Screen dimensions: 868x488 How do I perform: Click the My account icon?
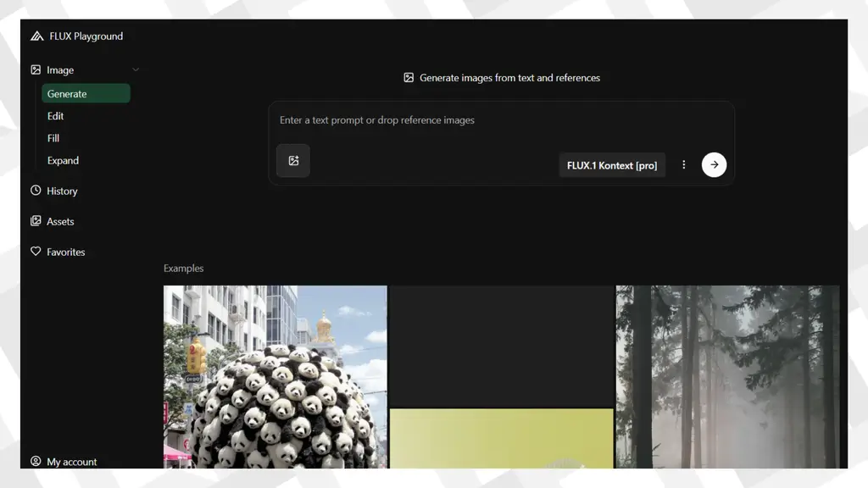pos(35,461)
